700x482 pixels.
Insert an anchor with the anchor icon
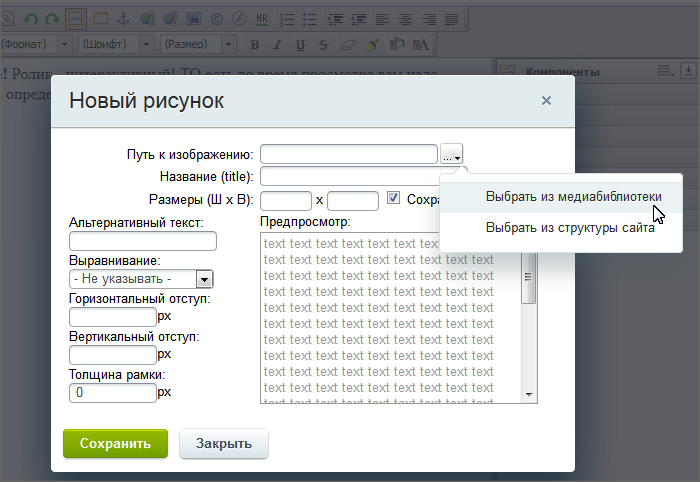pyautogui.click(x=123, y=19)
